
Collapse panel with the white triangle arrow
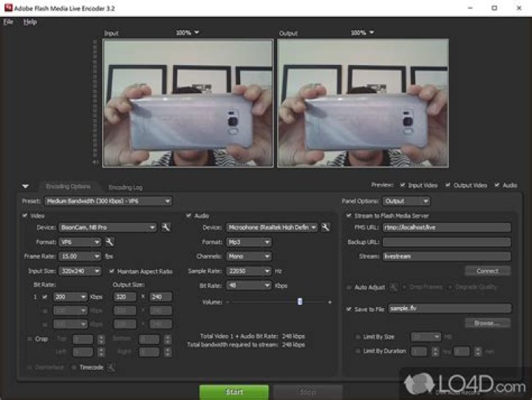(x=26, y=187)
